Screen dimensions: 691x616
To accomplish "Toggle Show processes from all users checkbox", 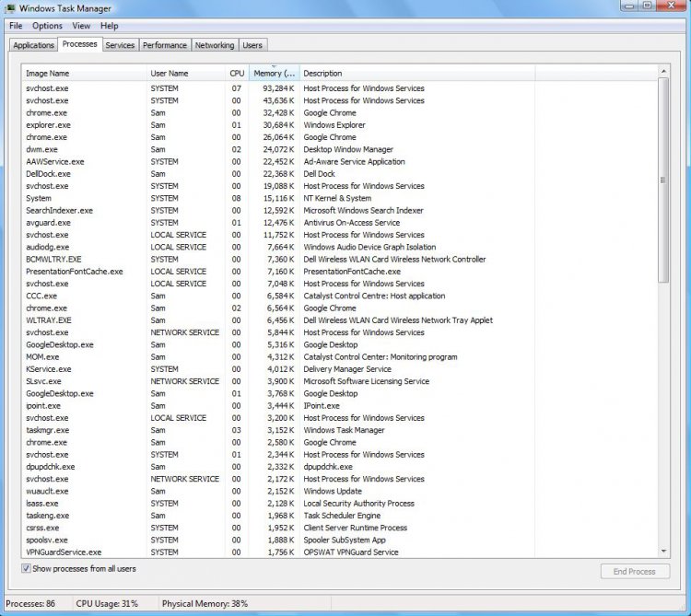I will pos(26,568).
